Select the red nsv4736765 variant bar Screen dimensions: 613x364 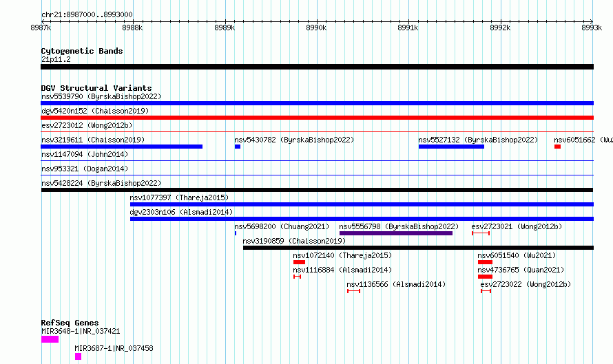485,277
